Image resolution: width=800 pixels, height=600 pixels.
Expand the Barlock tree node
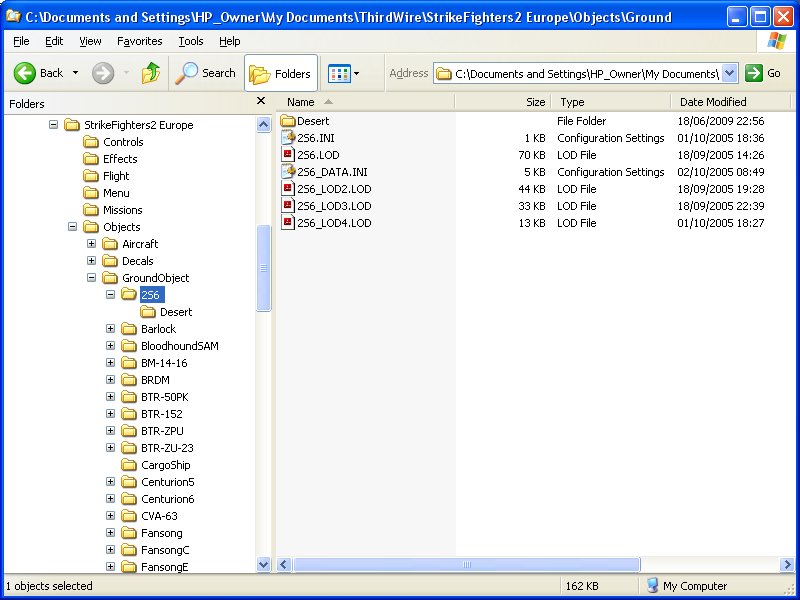(110, 329)
